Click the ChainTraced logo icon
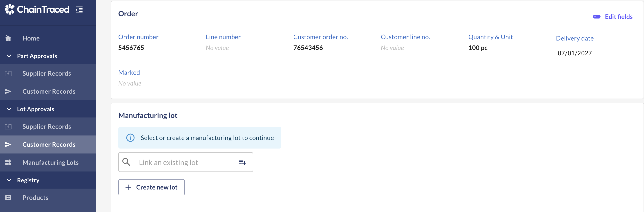The image size is (644, 212). [x=10, y=9]
